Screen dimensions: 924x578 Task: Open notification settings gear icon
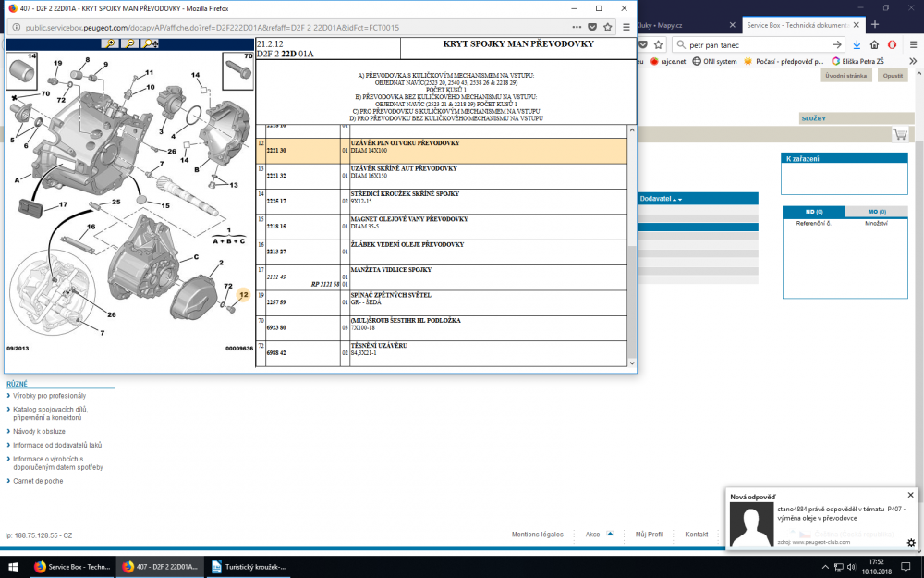[911, 542]
